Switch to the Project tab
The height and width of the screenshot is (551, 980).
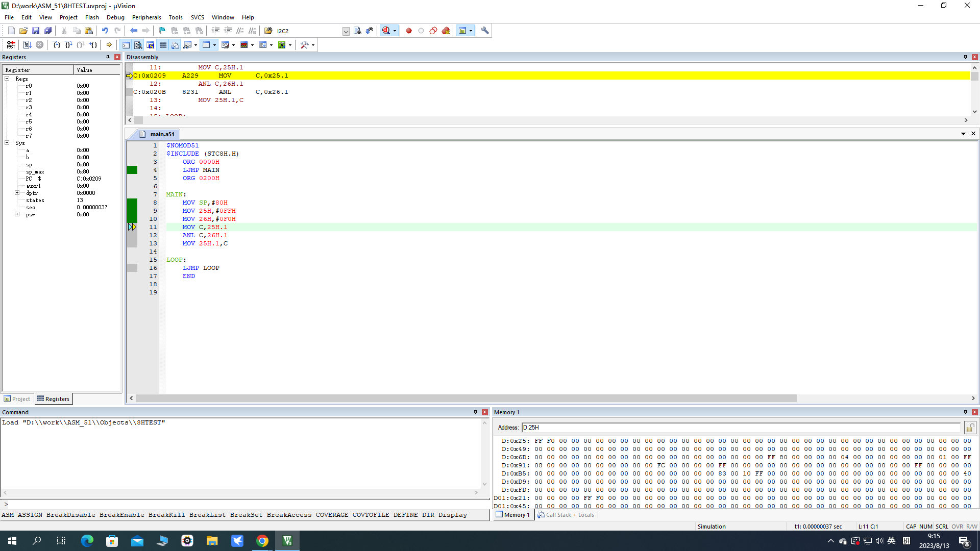(x=17, y=399)
